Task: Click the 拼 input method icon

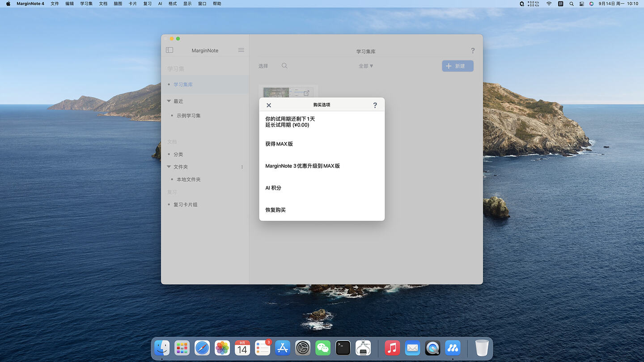Action: pyautogui.click(x=560, y=4)
